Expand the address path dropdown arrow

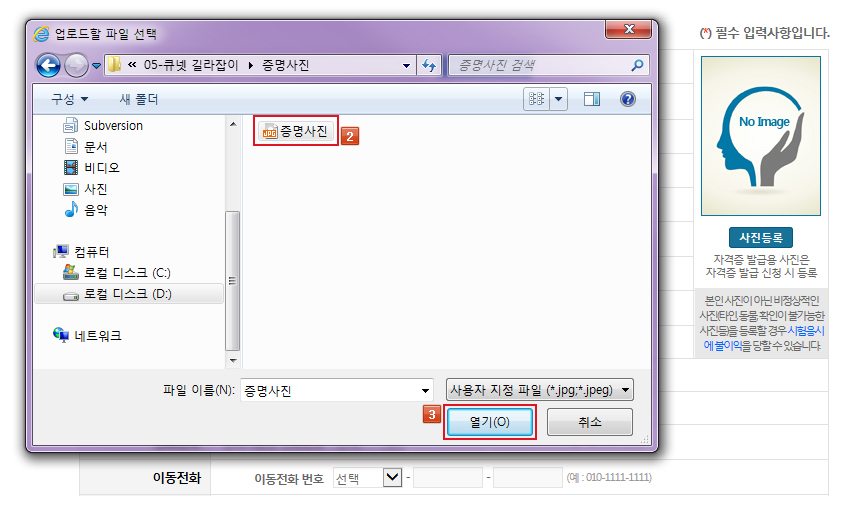(406, 65)
